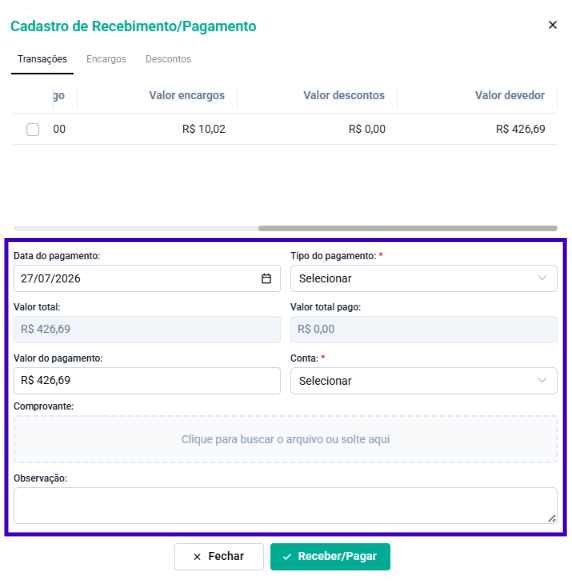Click the Valor devedor column header
Image resolution: width=572 pixels, height=582 pixels.
tap(510, 95)
